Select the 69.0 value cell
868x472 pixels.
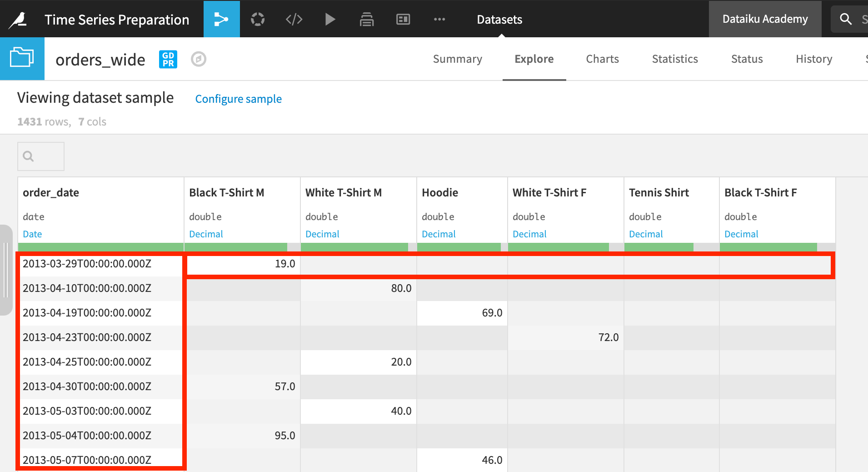tap(462, 313)
